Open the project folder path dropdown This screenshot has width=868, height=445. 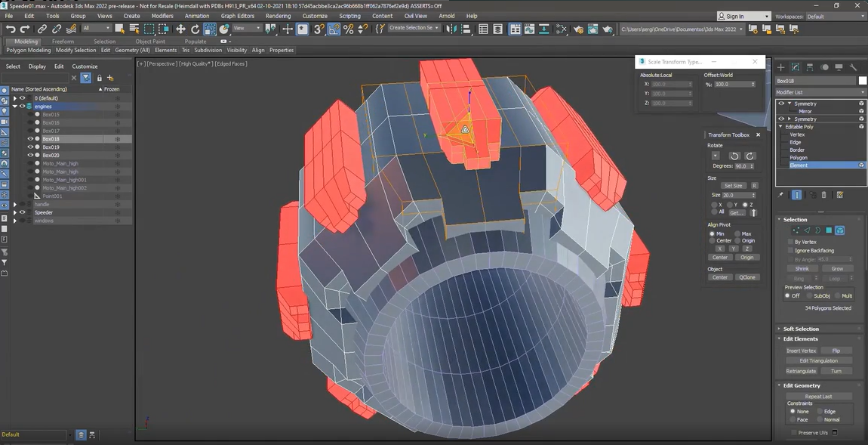click(682, 29)
